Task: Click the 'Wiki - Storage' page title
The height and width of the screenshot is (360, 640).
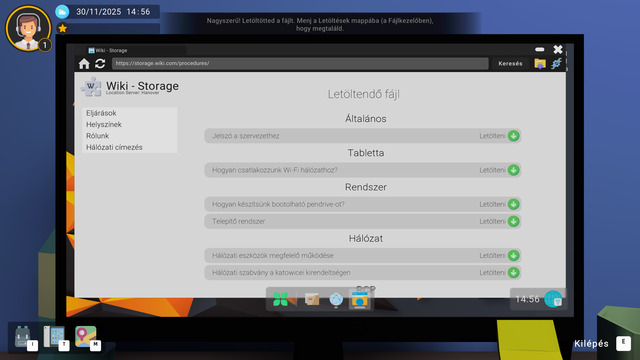Action: [x=142, y=86]
